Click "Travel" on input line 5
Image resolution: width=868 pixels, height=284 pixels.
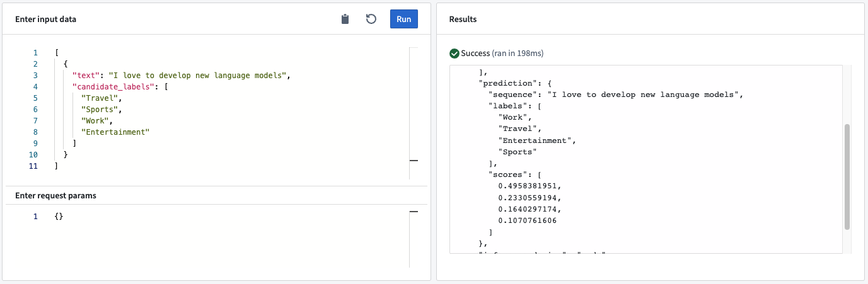click(x=100, y=98)
